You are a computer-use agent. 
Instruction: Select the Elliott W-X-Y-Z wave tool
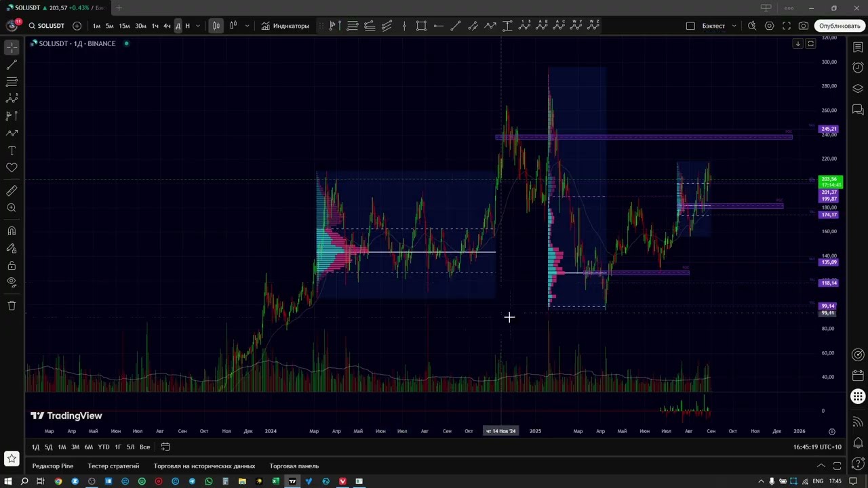point(594,26)
